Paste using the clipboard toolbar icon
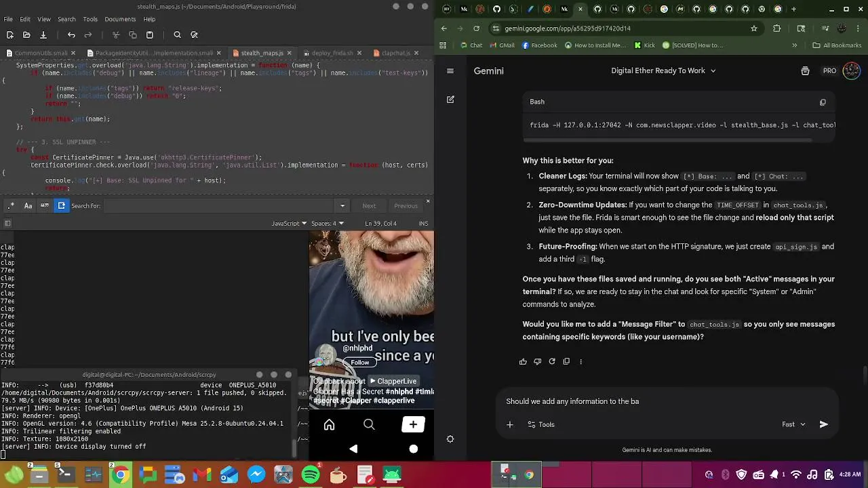 pyautogui.click(x=150, y=35)
